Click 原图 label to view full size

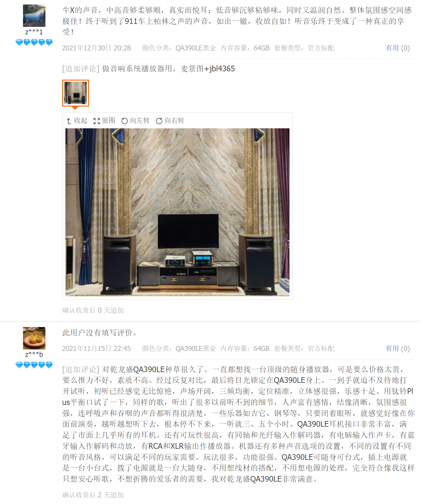point(108,121)
